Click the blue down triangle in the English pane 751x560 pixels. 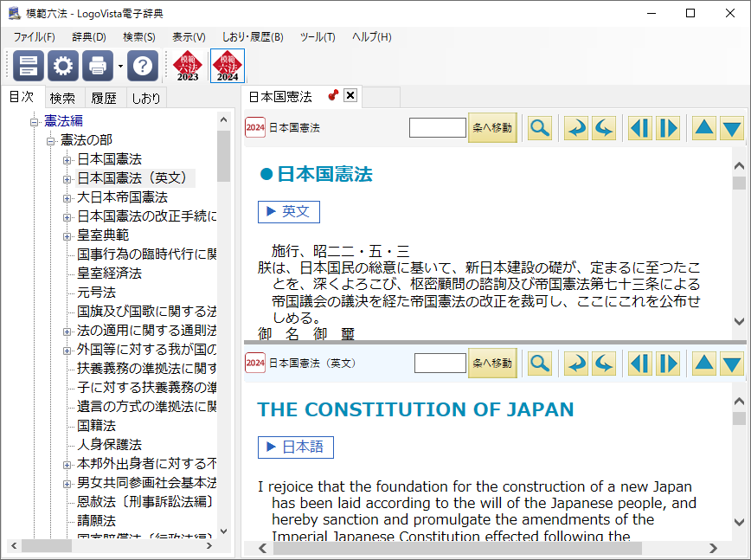(x=732, y=364)
